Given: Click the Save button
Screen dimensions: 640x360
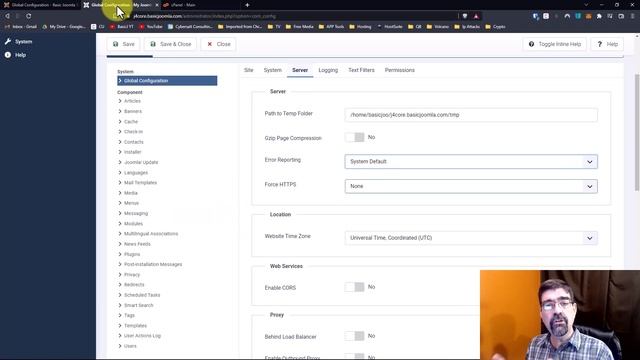Looking at the screenshot, I should coord(123,44).
